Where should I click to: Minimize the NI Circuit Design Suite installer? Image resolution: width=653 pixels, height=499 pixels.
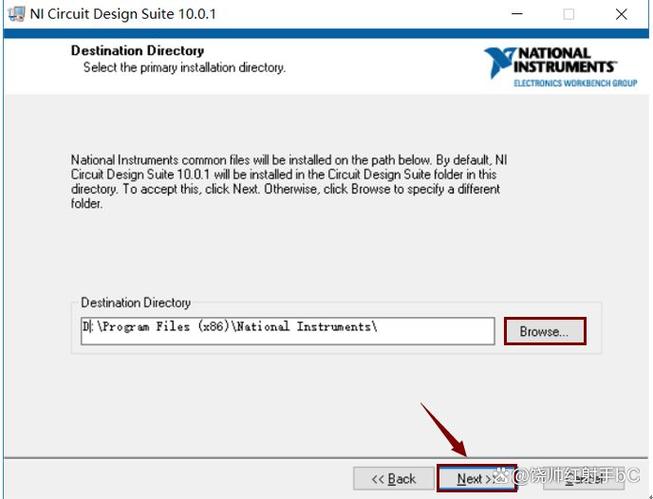pos(517,14)
